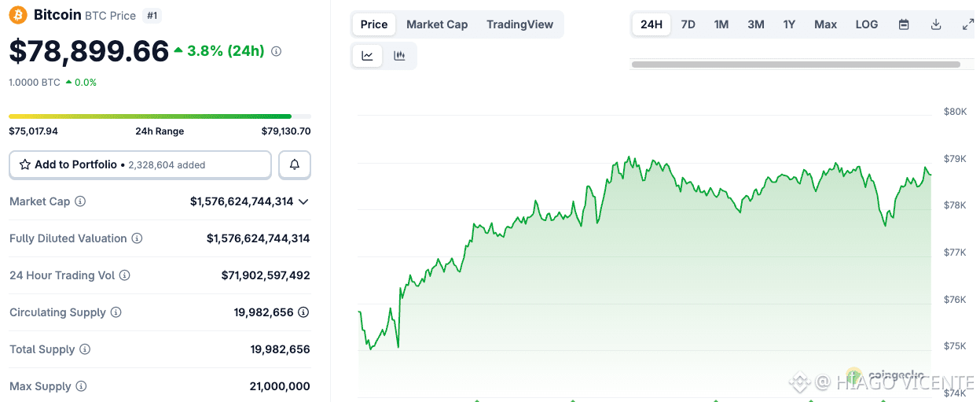The width and height of the screenshot is (980, 402).
Task: Click the price alert bell icon
Action: (x=295, y=164)
